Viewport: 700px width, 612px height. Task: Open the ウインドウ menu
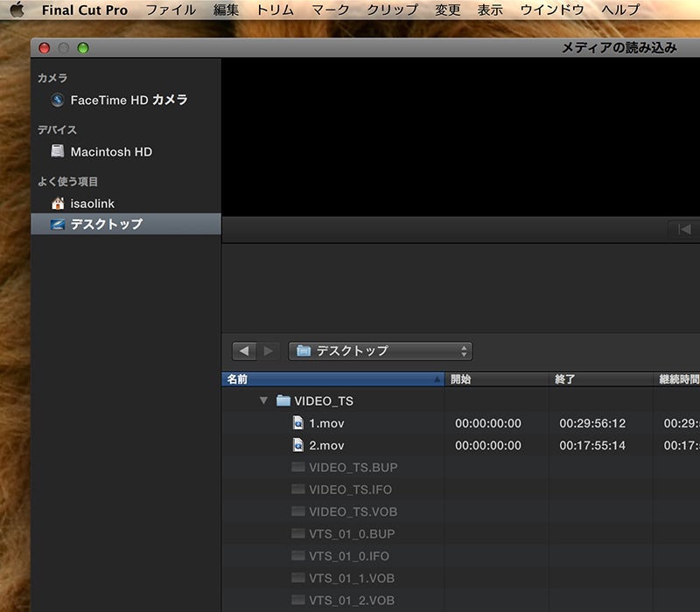(552, 10)
